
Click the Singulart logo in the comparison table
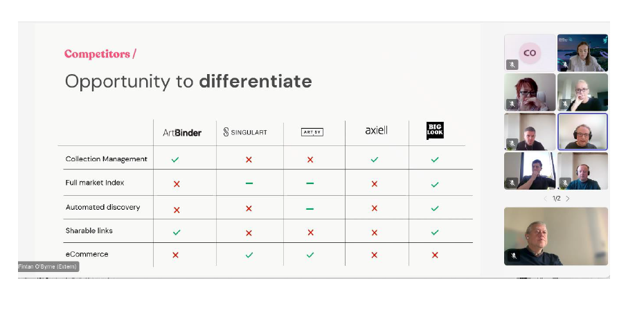tap(244, 132)
